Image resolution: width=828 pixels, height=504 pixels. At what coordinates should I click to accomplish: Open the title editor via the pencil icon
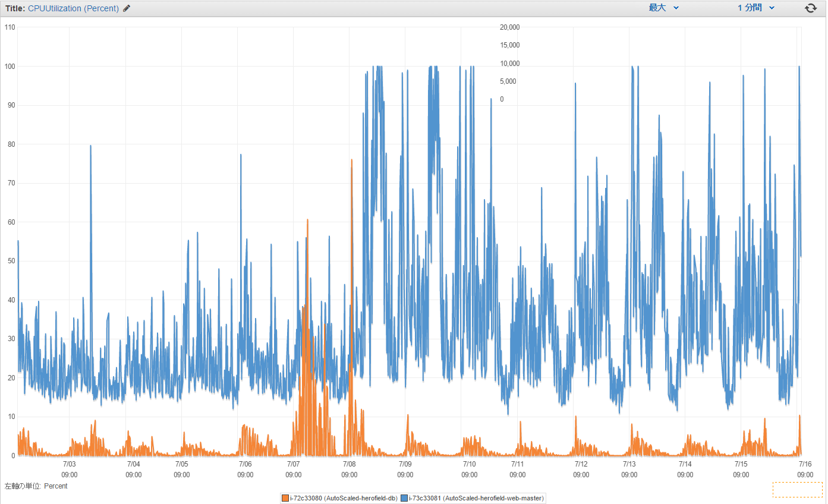click(x=126, y=8)
